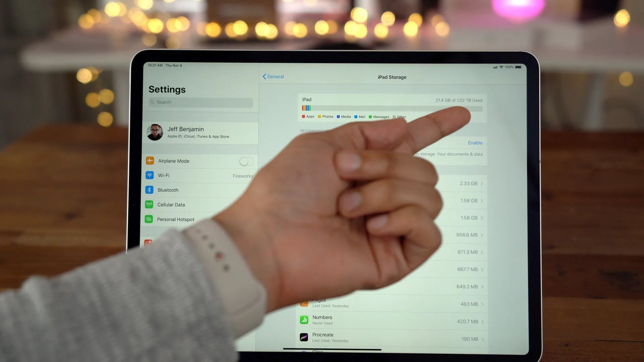Image resolution: width=644 pixels, height=362 pixels.
Task: Open Airplane Mode settings icon
Action: [x=150, y=161]
